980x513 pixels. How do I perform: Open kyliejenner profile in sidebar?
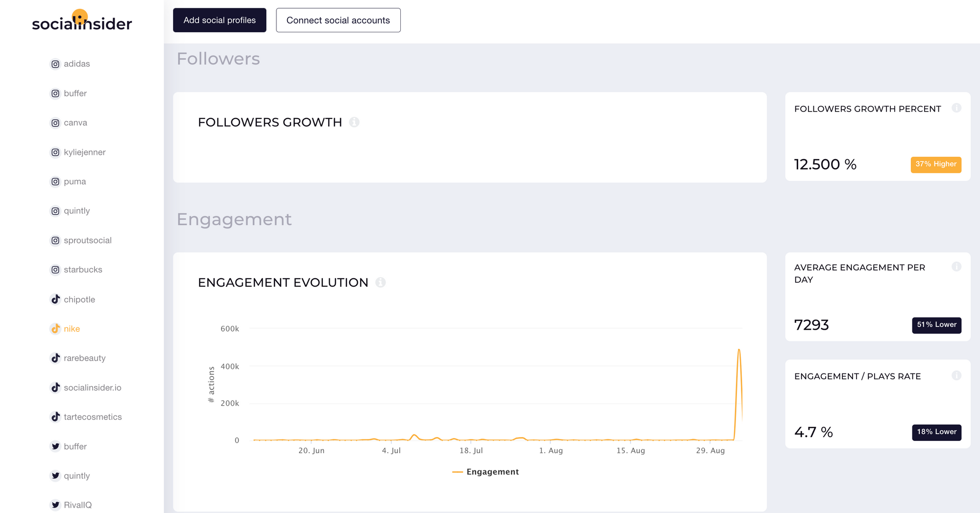85,152
